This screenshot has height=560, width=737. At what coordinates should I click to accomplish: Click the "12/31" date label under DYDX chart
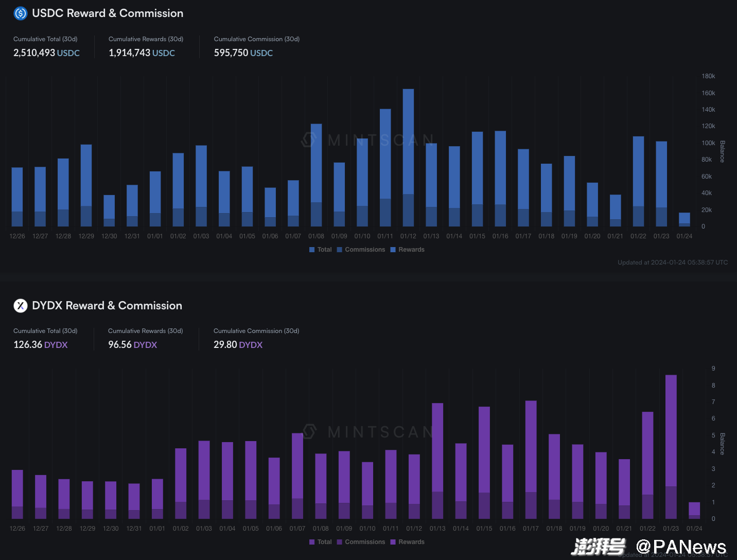[134, 529]
